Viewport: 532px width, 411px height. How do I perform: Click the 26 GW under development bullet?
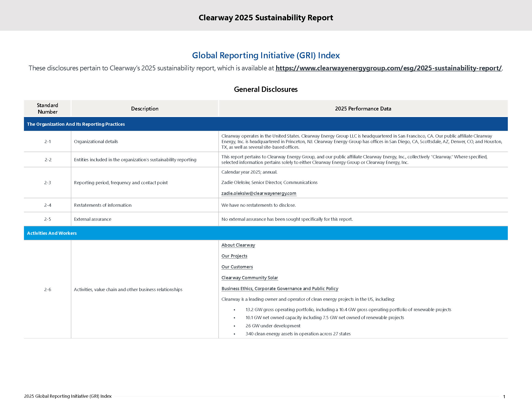(x=273, y=326)
